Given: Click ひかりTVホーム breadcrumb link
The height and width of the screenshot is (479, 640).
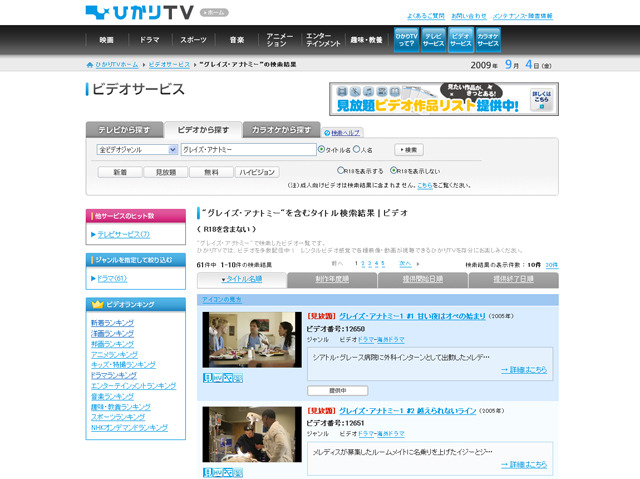Looking at the screenshot, I should pos(117,65).
